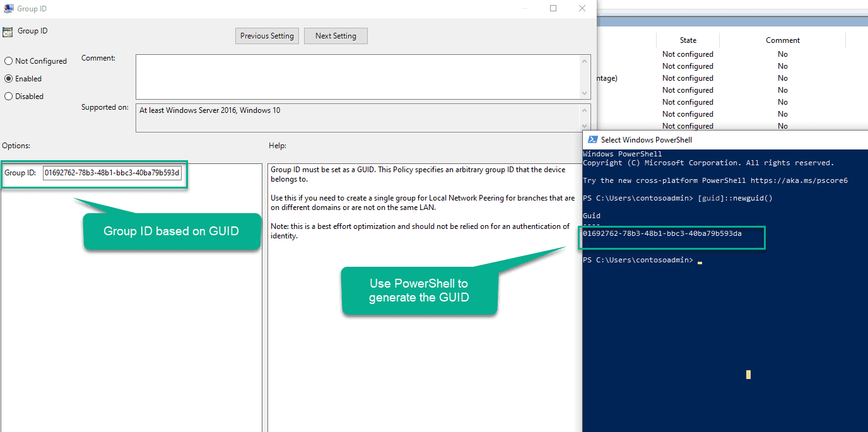Click the Options label
The height and width of the screenshot is (432, 868).
click(x=16, y=146)
